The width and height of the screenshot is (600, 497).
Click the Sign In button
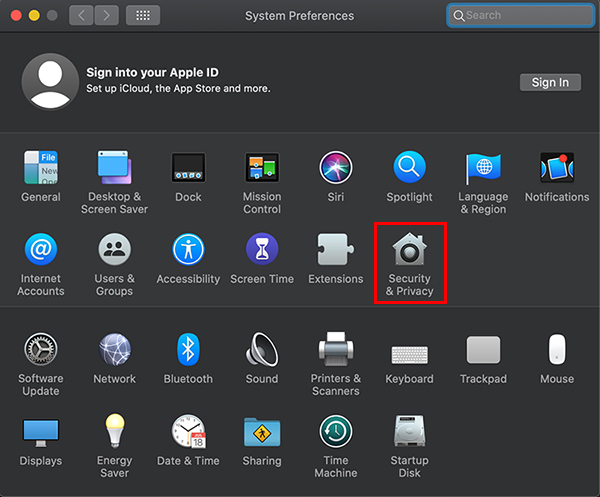tap(550, 82)
